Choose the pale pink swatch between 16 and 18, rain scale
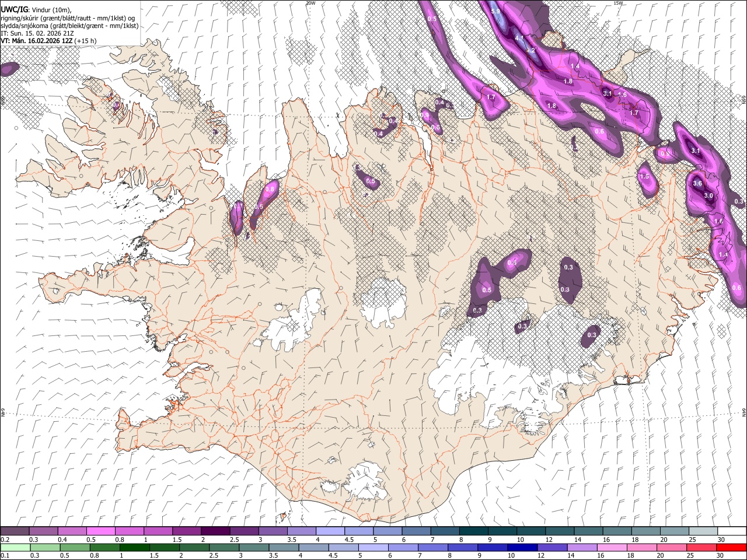Image resolution: width=747 pixels, height=560 pixels. pos(612,547)
